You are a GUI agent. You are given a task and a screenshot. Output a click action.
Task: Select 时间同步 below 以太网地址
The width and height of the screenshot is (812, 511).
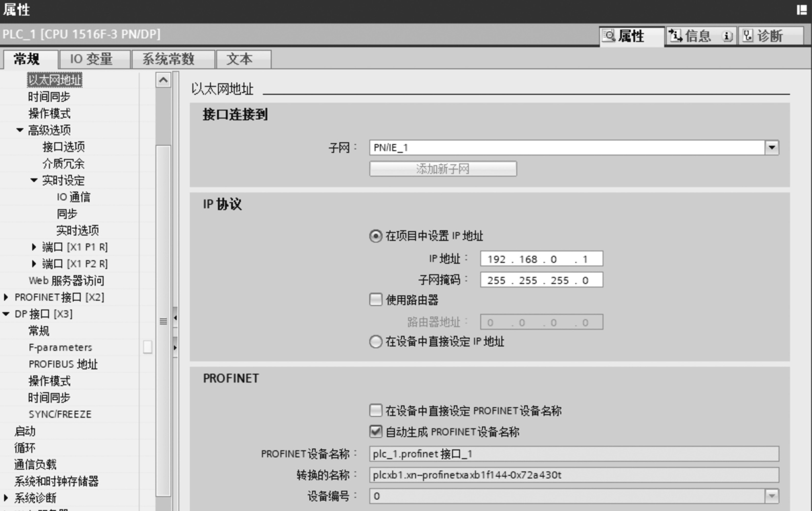click(x=49, y=97)
